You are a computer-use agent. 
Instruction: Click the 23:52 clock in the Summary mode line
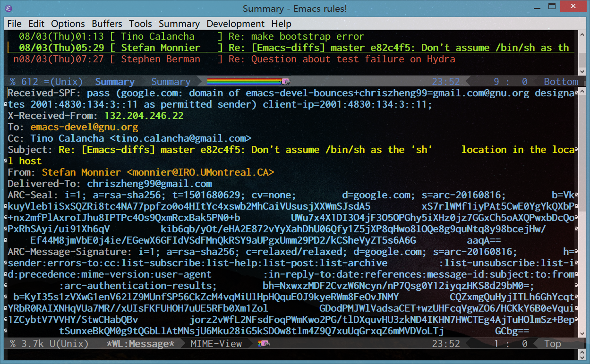pyautogui.click(x=445, y=81)
